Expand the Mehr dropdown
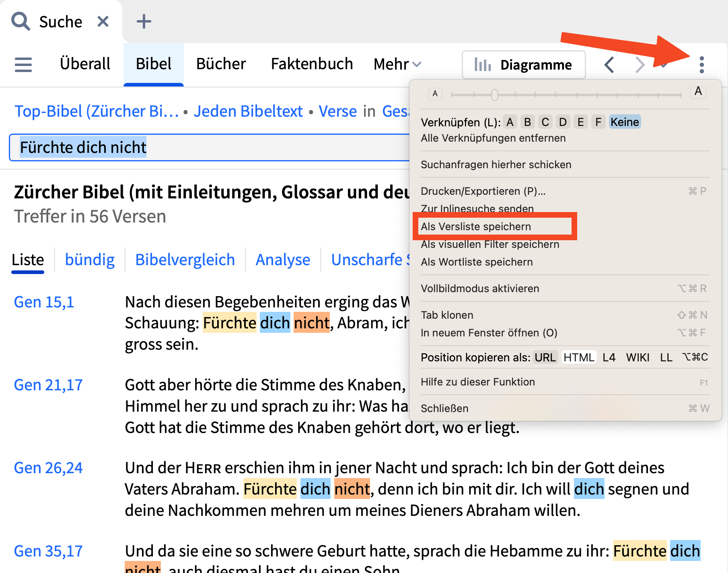728x573 pixels. [x=397, y=64]
